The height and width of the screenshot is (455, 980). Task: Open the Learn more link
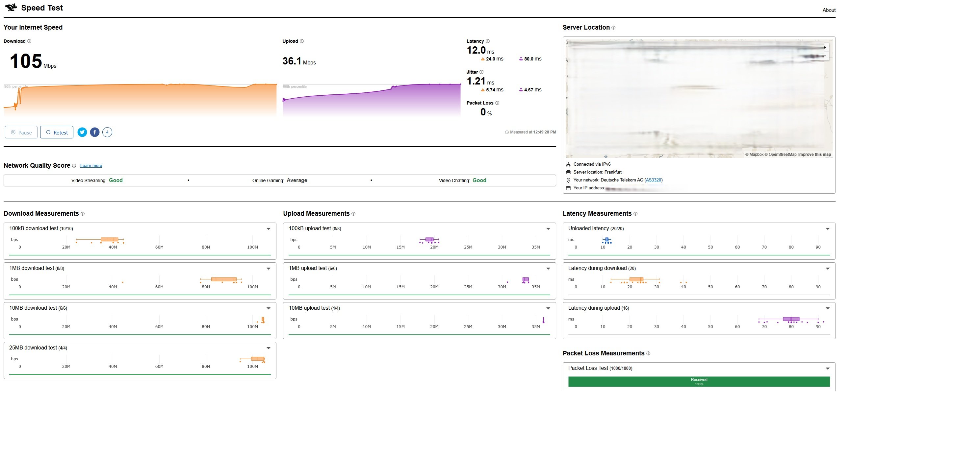pos(91,166)
